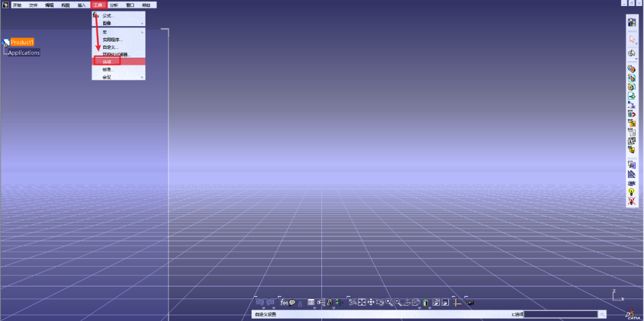Open the 插入 menu
This screenshot has height=321, width=644.
[x=82, y=5]
